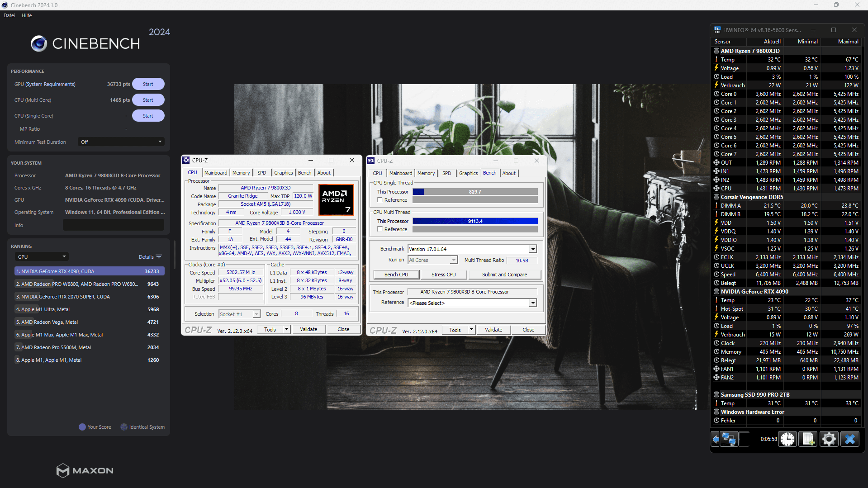Click the Windows Hardware Error group icon
Image resolution: width=868 pixels, height=488 pixels.
(x=716, y=412)
